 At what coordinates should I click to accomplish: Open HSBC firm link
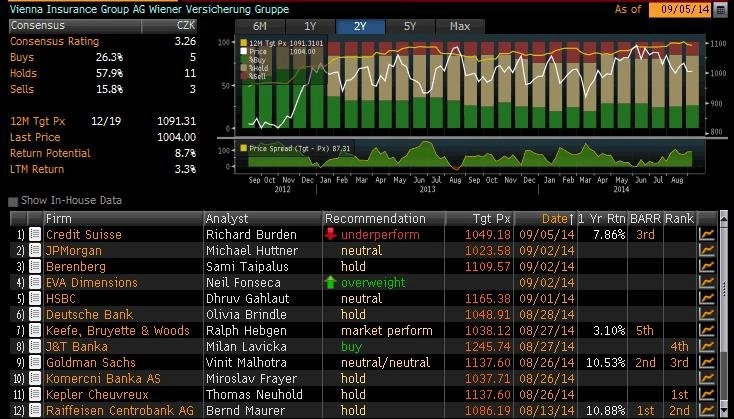[x=61, y=299]
